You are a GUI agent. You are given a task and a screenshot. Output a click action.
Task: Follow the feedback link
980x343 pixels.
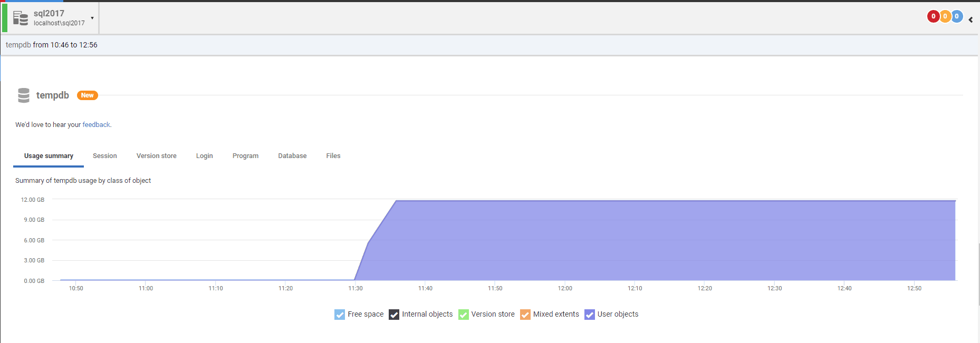click(96, 125)
